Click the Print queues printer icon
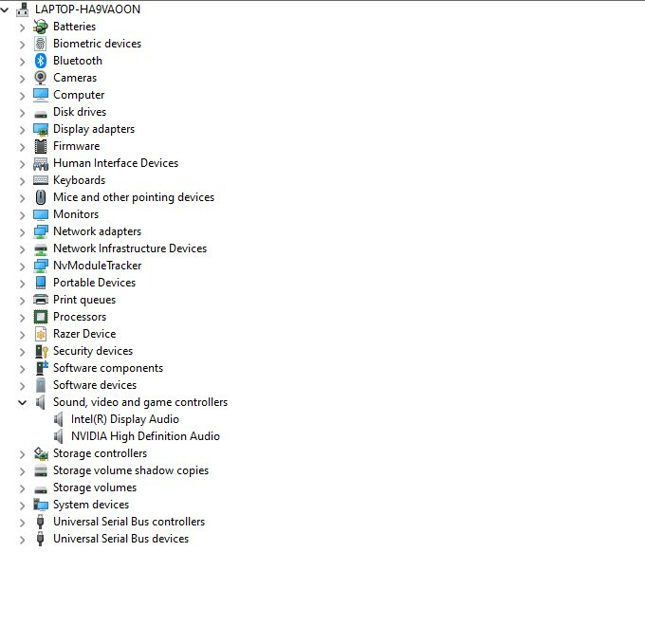This screenshot has height=644, width=645. pos(40,300)
